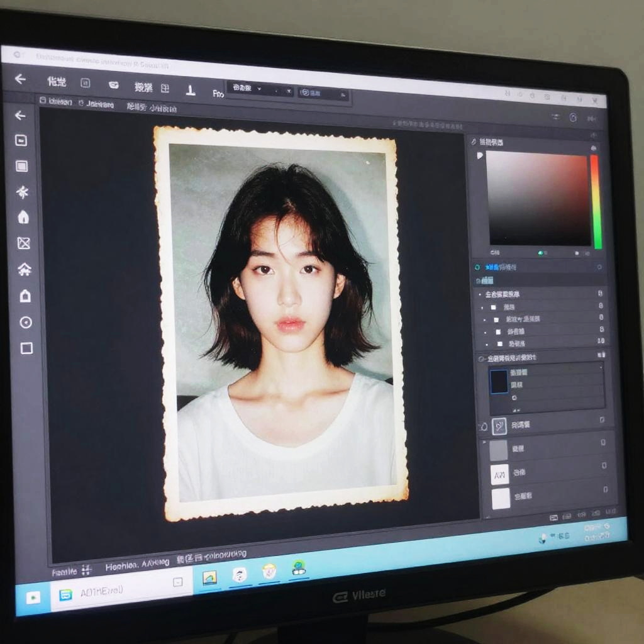
Task: Select the empty square tool in left sidebar
Action: (x=26, y=348)
